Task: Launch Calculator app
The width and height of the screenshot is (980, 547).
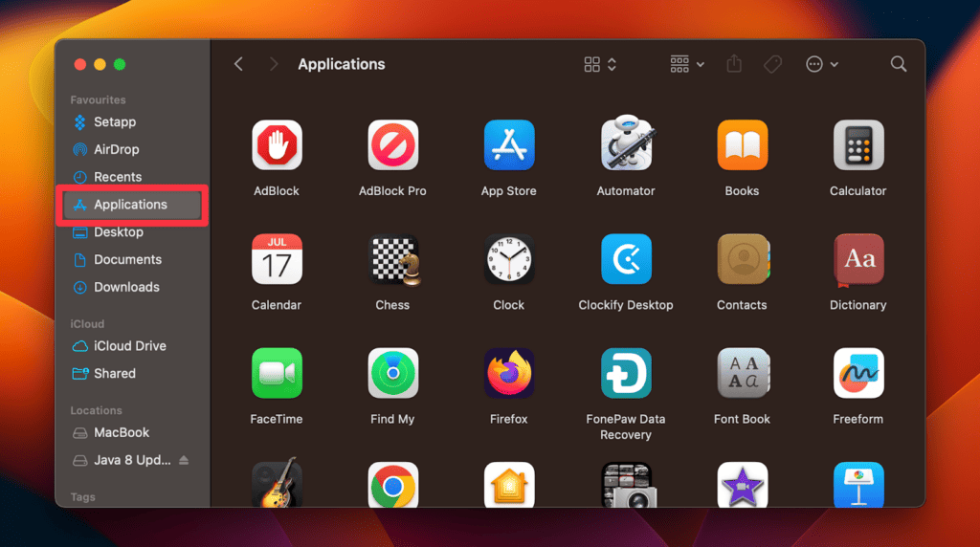Action: 858,144
